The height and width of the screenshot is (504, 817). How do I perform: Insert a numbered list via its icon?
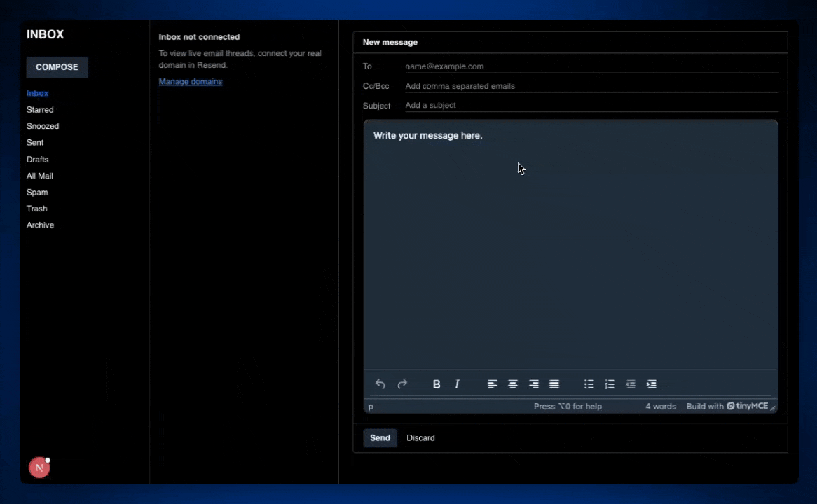(x=609, y=384)
